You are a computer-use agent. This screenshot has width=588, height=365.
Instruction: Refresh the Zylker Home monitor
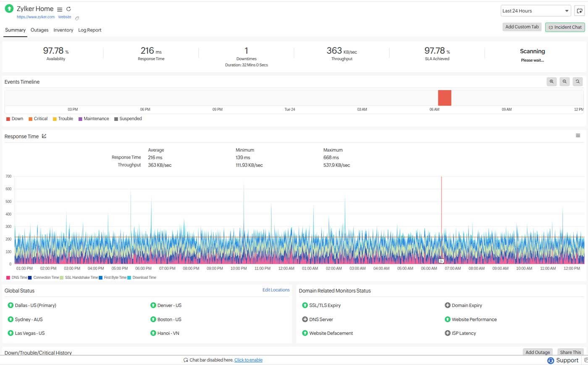pyautogui.click(x=68, y=9)
